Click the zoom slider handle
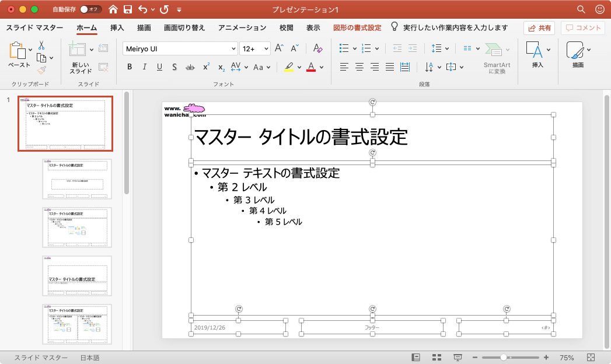611x364 pixels. 504,357
